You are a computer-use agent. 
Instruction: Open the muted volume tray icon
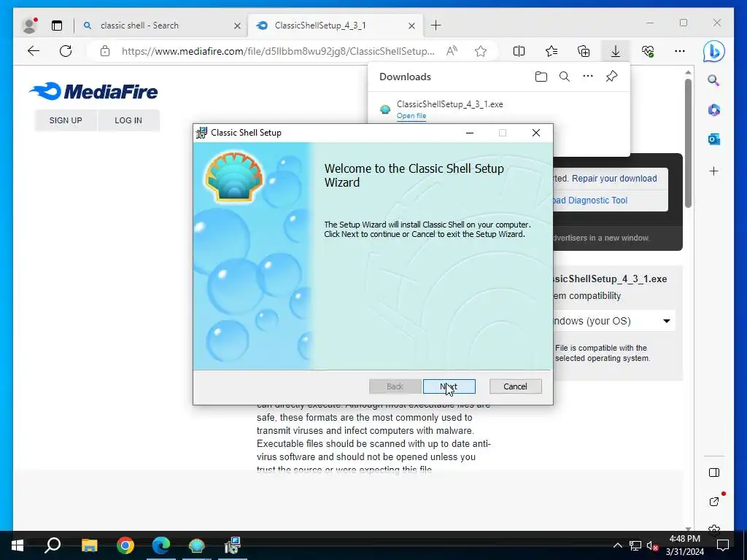pos(652,545)
